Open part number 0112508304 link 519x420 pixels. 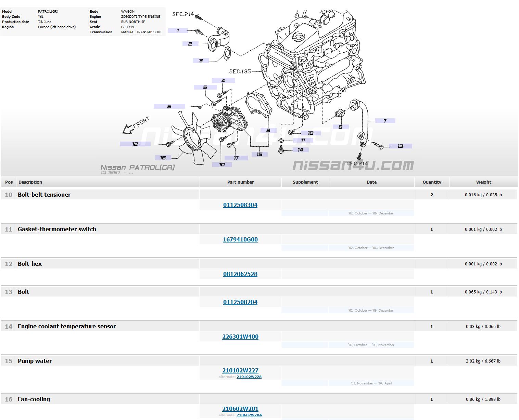coord(240,205)
